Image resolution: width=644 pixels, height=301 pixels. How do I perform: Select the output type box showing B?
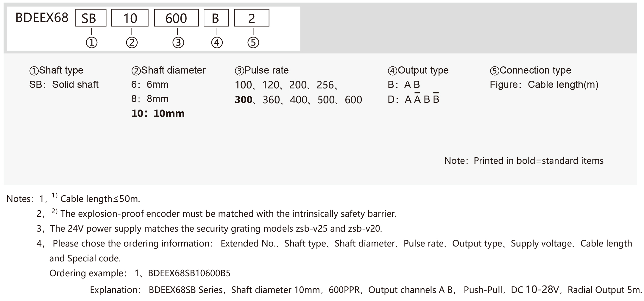tap(216, 18)
